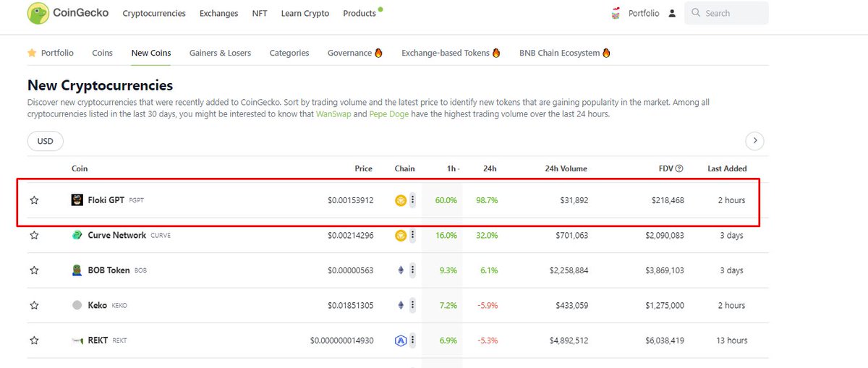Sort by the Price column header

363,168
